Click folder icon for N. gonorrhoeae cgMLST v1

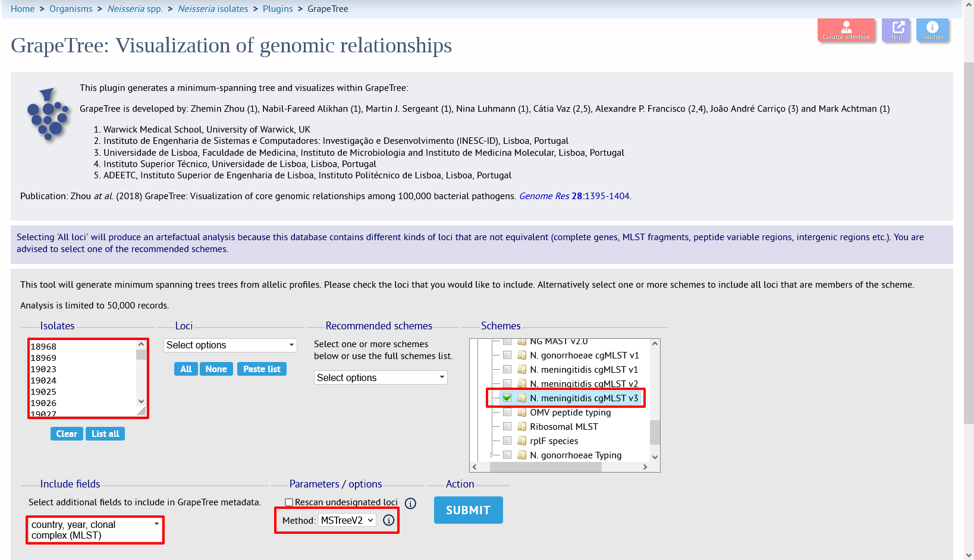[x=522, y=355]
